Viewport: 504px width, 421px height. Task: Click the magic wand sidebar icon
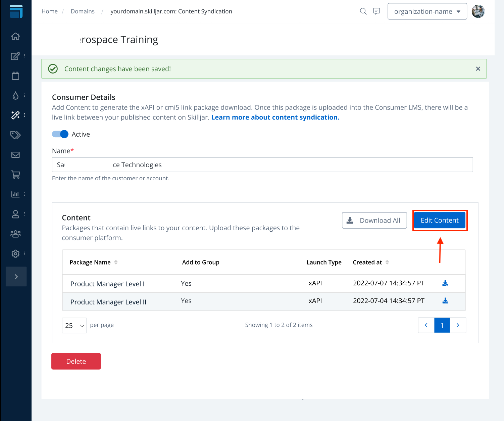15,115
